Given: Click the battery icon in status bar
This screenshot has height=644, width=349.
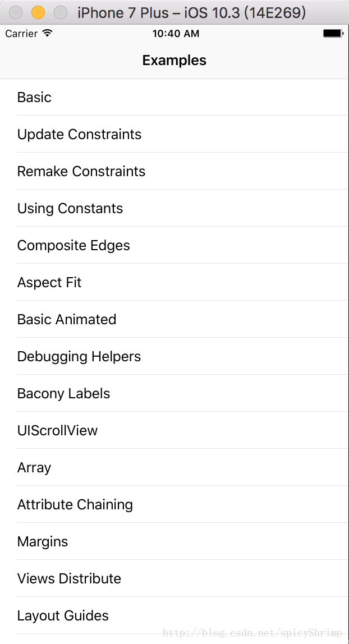Looking at the screenshot, I should [x=333, y=34].
